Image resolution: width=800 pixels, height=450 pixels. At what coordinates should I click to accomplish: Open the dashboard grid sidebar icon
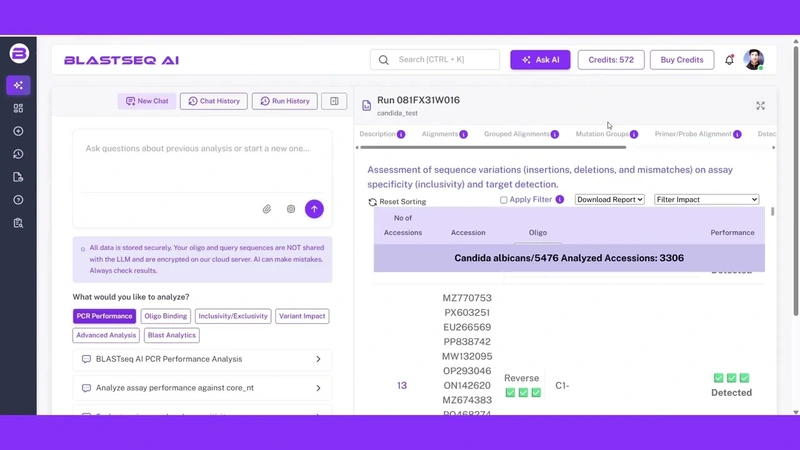18,108
